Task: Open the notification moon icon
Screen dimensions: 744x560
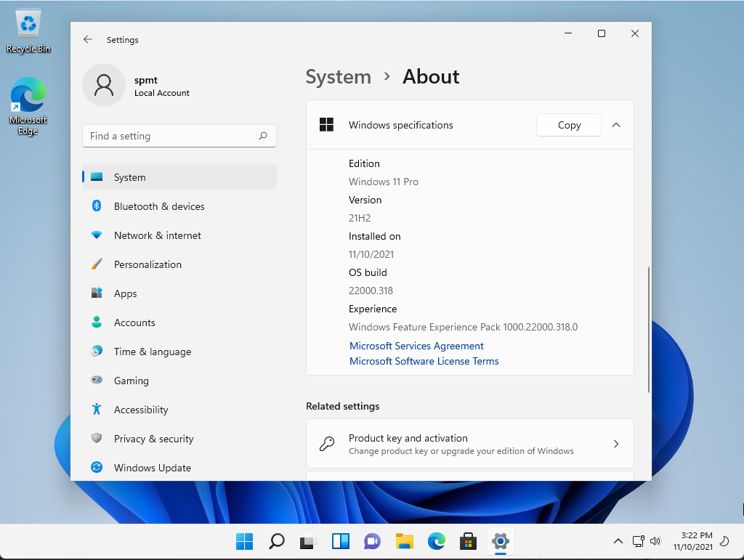Action: (x=724, y=541)
